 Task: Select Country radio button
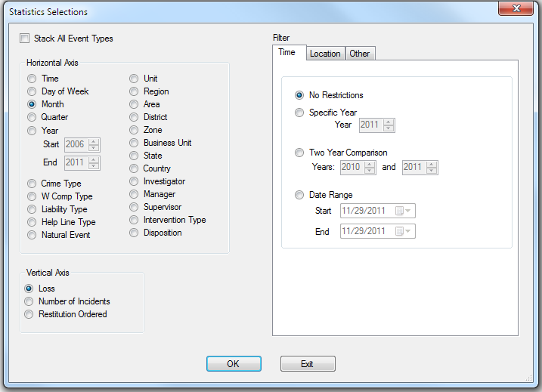(x=134, y=168)
